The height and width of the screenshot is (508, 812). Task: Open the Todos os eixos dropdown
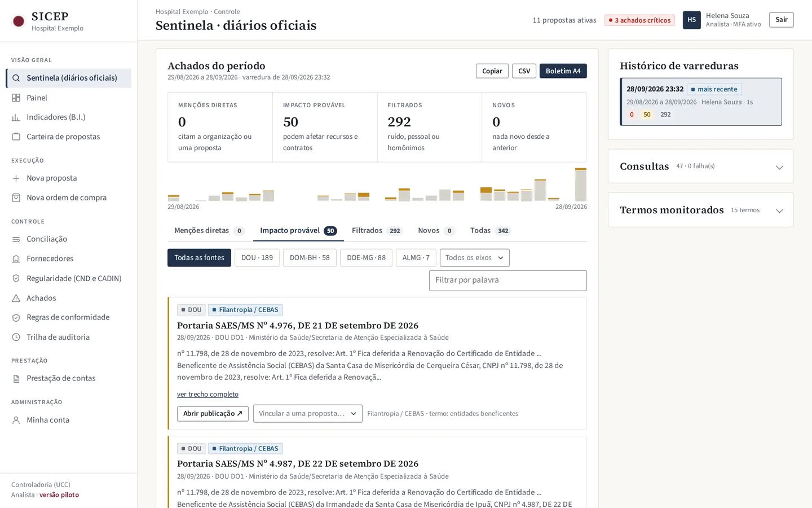[474, 258]
